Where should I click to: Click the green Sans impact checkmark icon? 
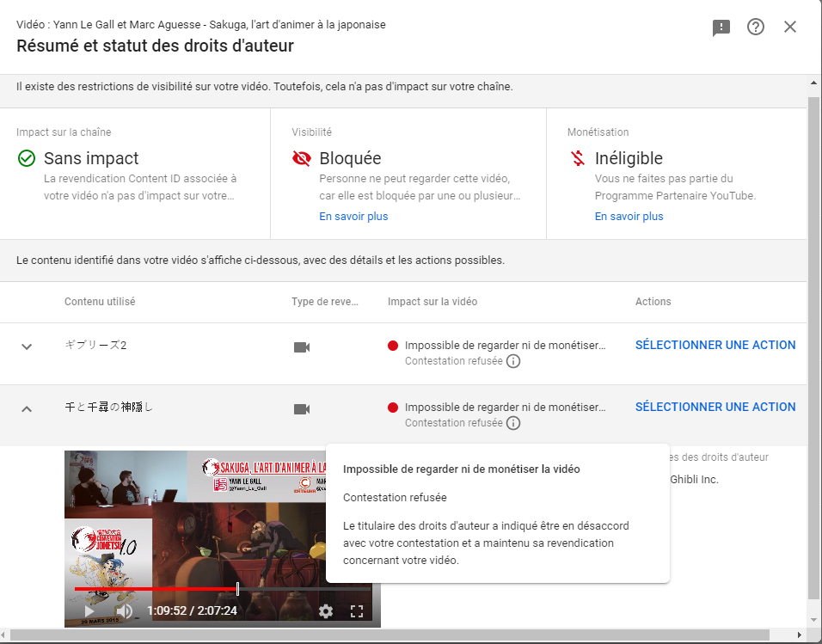[27, 158]
